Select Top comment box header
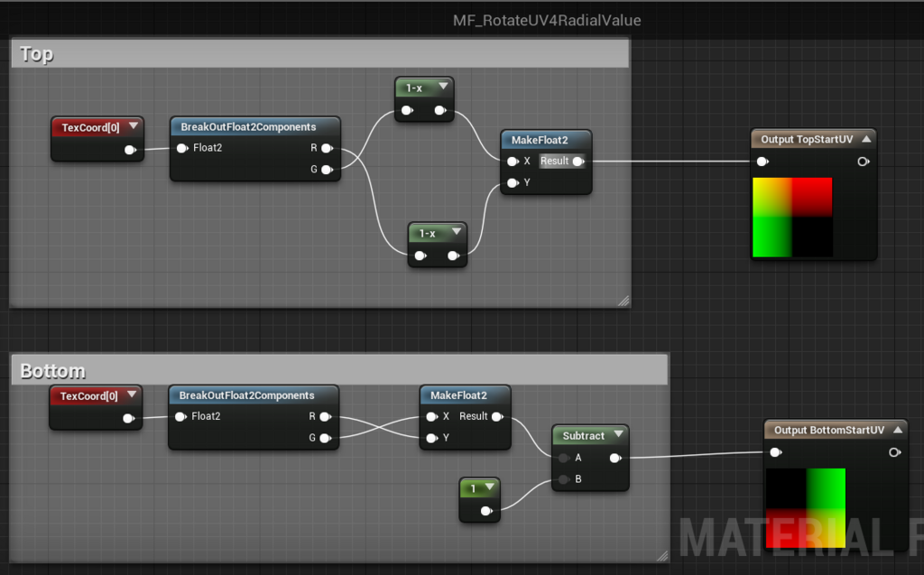924x575 pixels. [x=320, y=53]
